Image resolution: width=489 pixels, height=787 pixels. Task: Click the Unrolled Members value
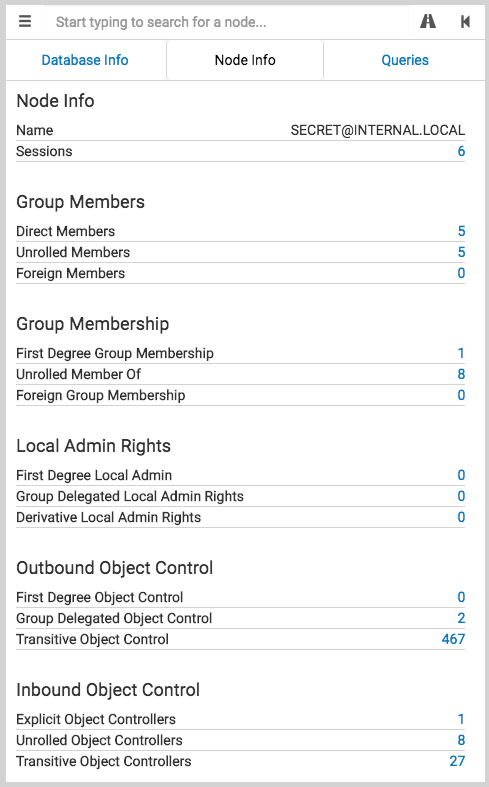point(461,252)
